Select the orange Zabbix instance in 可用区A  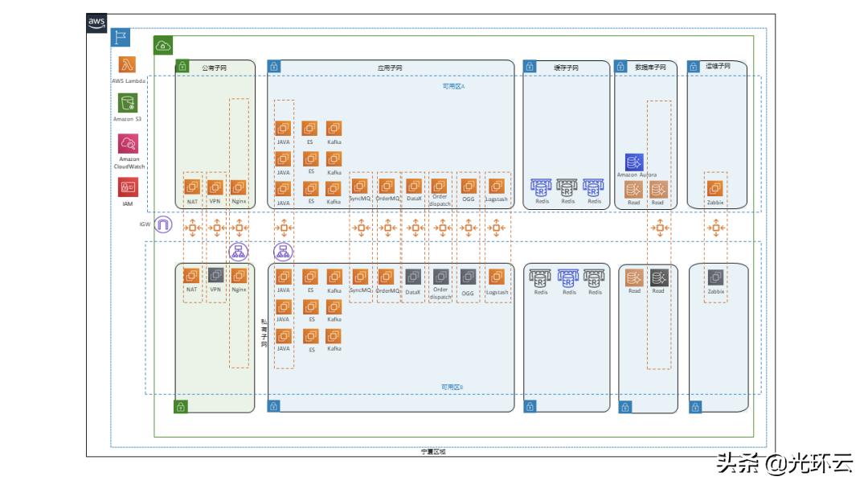714,188
